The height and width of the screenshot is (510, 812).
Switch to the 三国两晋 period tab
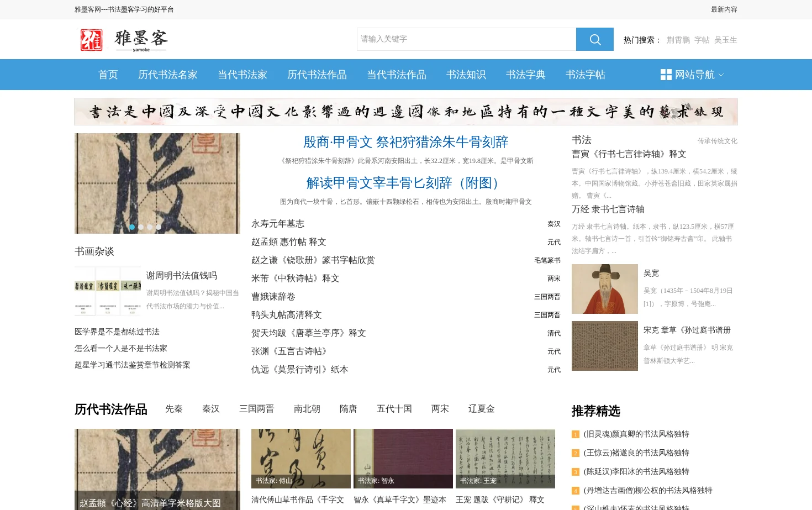[x=257, y=409]
